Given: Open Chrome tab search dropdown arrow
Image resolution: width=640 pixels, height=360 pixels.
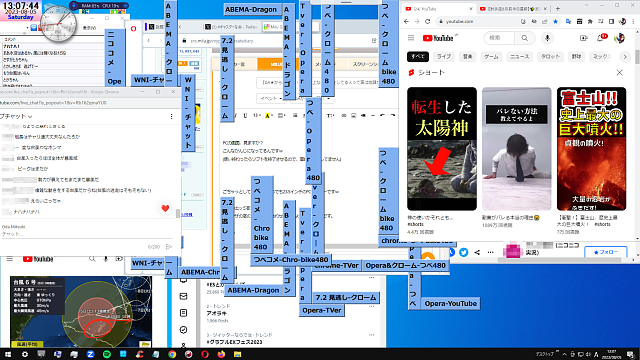Looking at the screenshot, I should click(x=587, y=6).
